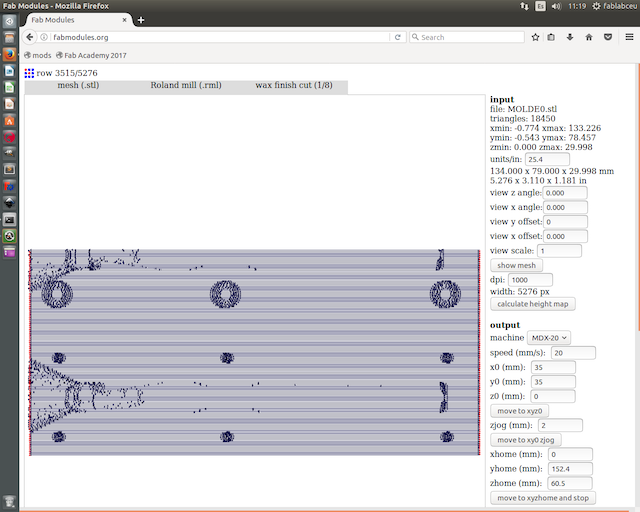This screenshot has height=512, width=640.
Task: Click the speed (mm/s) field
Action: point(573,353)
